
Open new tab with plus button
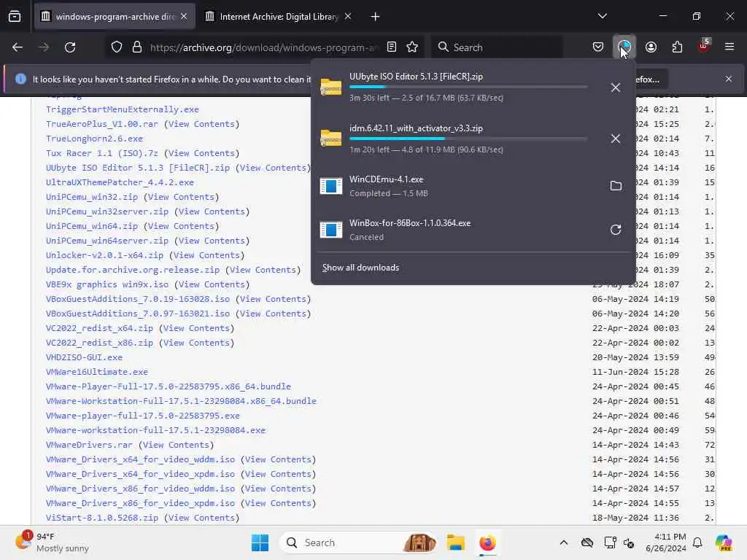click(x=376, y=17)
